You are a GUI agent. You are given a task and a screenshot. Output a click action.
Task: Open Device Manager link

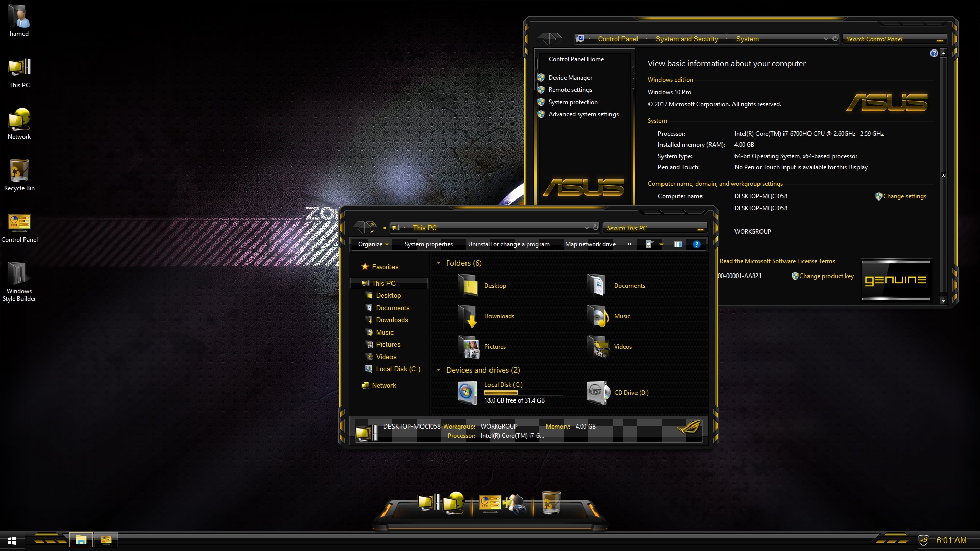pyautogui.click(x=570, y=78)
